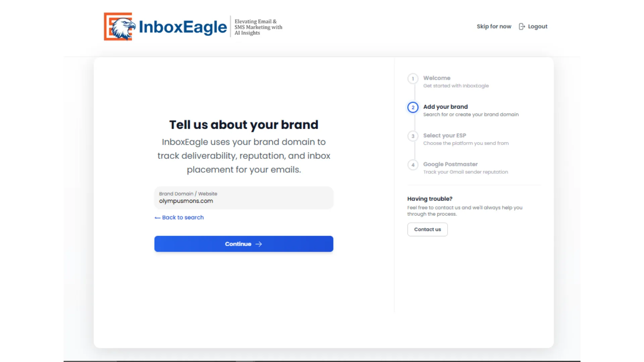
Task: Focus the Brand Domain / Website field
Action: 244,198
